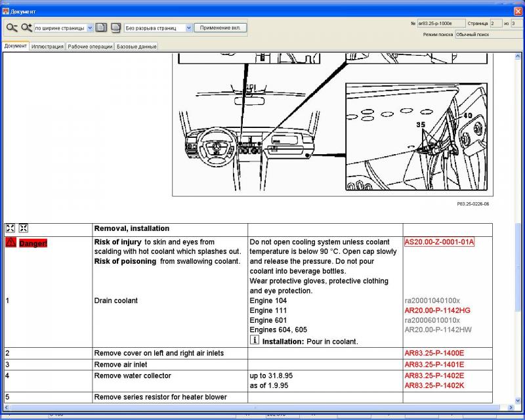
Task: Switch to the Документ tab
Action: 15,46
